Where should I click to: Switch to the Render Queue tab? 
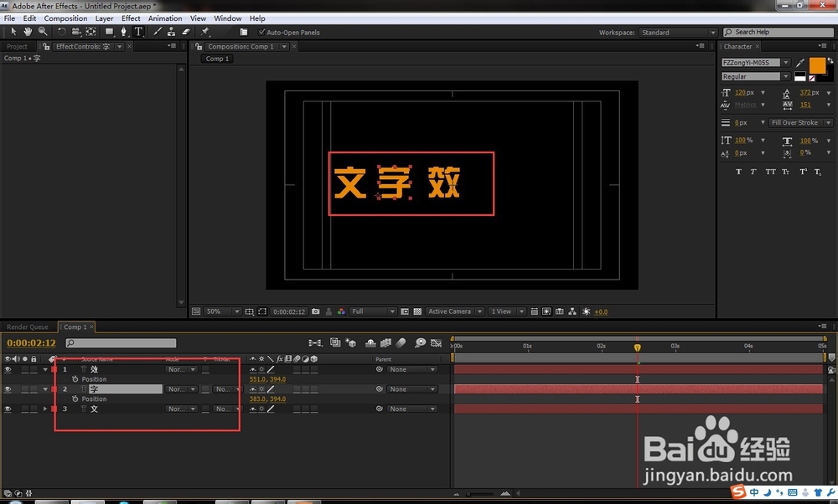click(x=28, y=327)
